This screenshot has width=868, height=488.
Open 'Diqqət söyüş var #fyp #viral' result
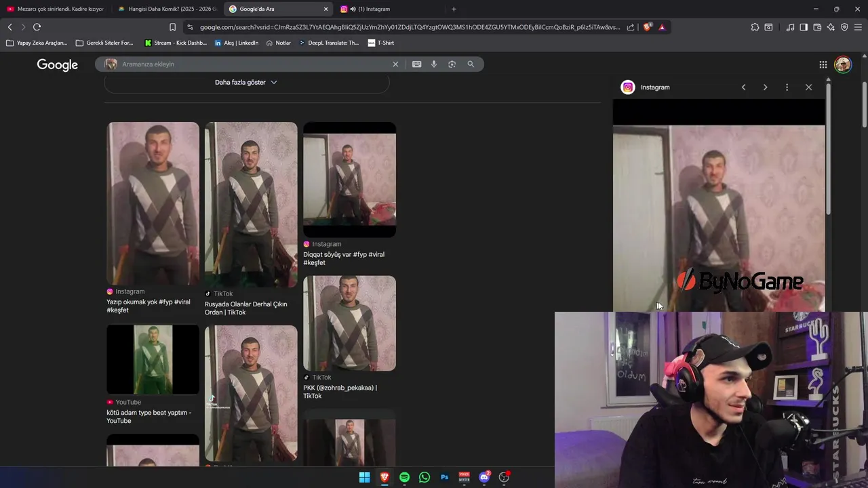point(344,258)
